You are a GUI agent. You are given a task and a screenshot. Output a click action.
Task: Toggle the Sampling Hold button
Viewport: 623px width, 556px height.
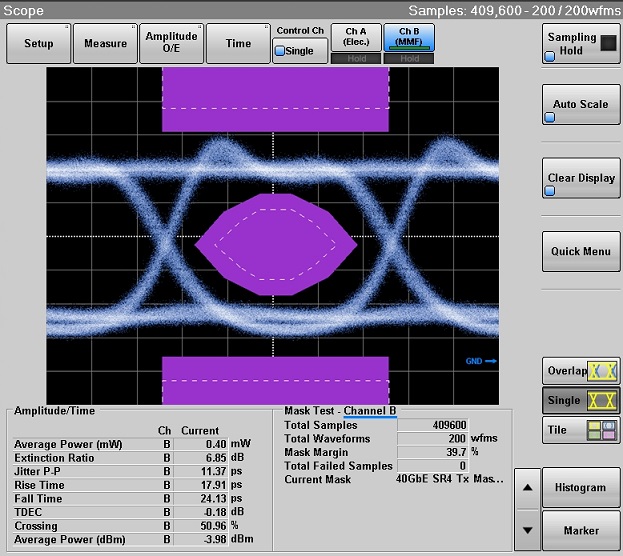tap(581, 44)
